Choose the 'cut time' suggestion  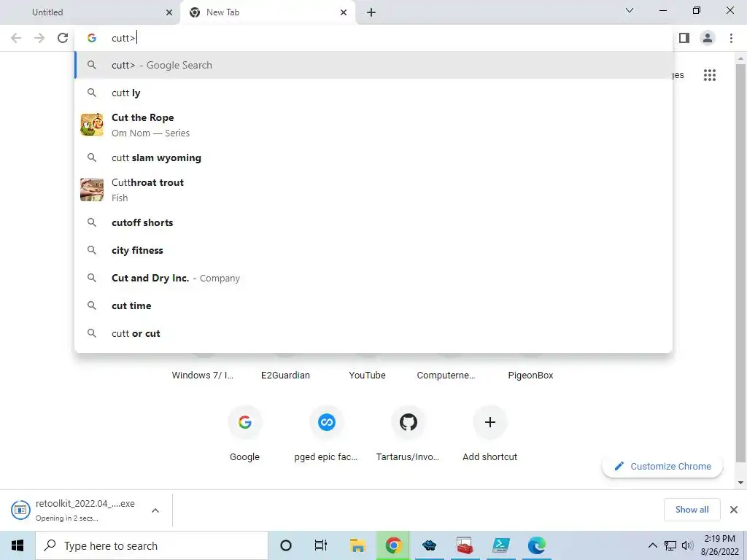pyautogui.click(x=373, y=306)
